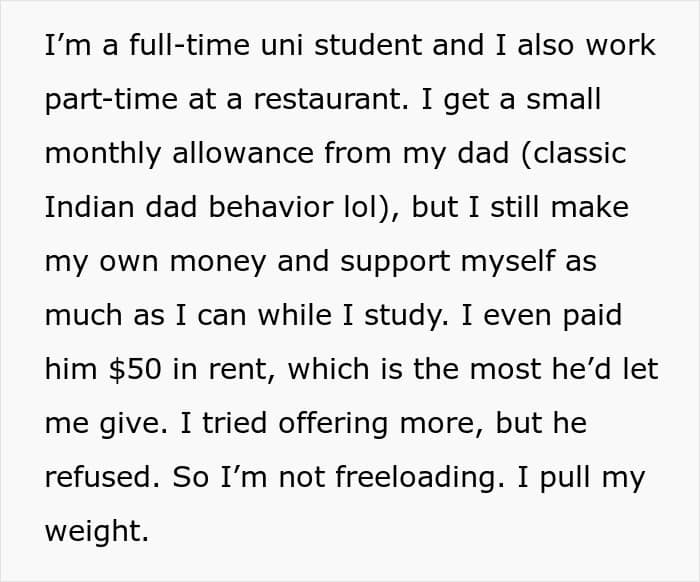Click the word "restaurant"
This screenshot has height=582, width=700.
(x=331, y=99)
